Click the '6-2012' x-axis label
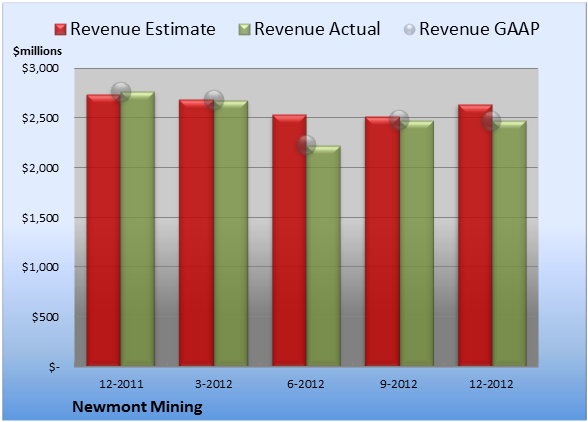 pos(306,384)
